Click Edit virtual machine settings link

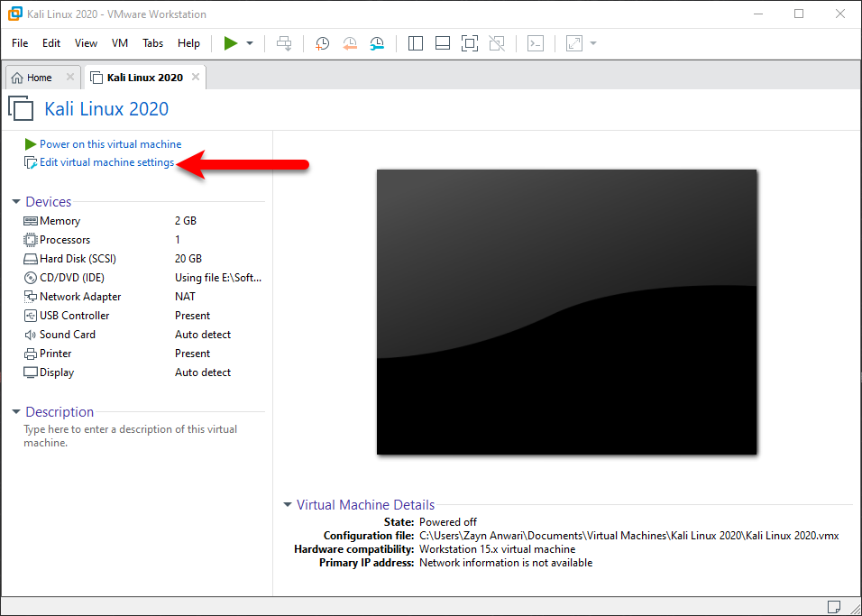pos(106,163)
